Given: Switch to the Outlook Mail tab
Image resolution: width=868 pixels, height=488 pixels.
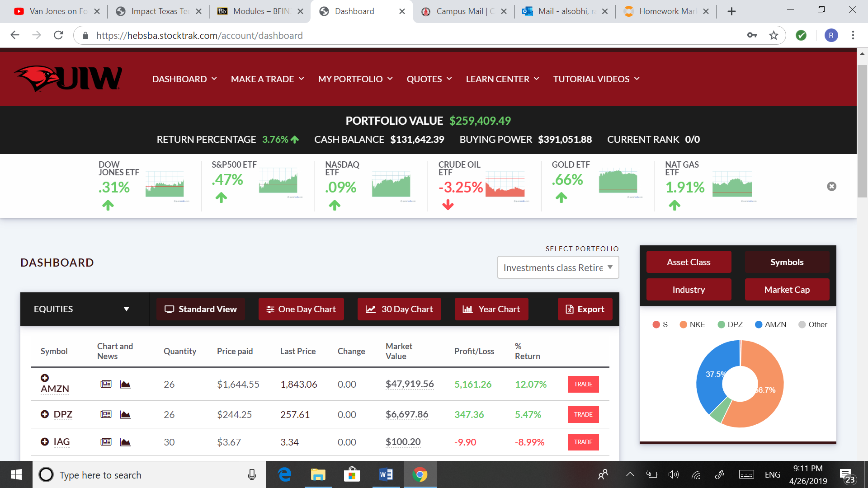Looking at the screenshot, I should (565, 11).
